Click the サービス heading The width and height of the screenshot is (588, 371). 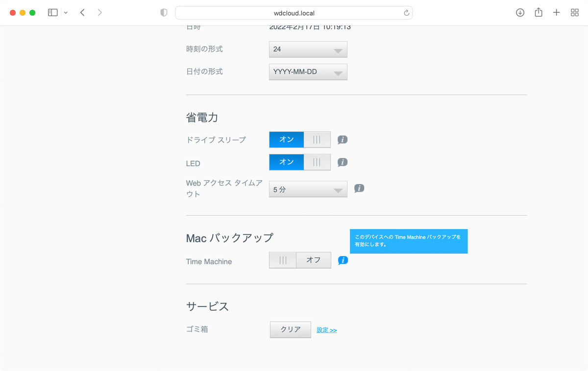coord(208,306)
